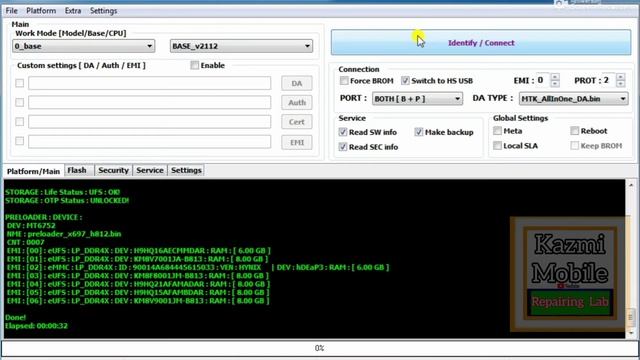Image resolution: width=640 pixels, height=360 pixels.
Task: Click the EMI button
Action: coord(297,142)
